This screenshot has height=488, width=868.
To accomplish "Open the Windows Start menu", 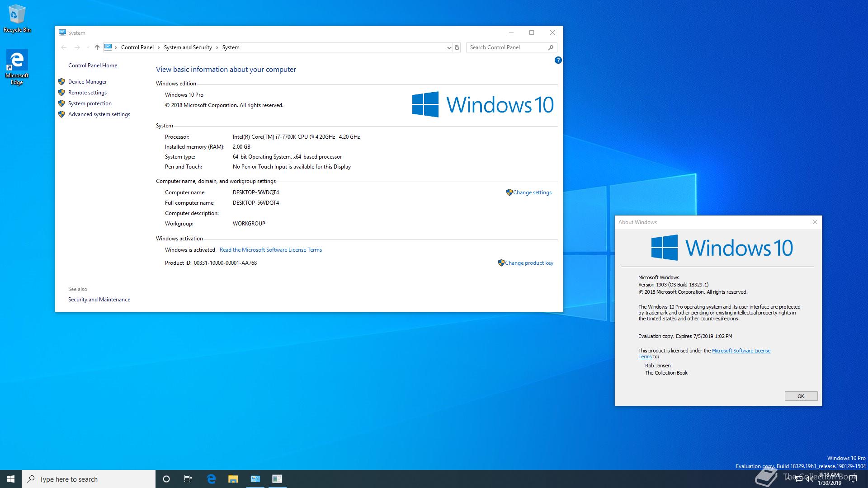I will pos(11,479).
